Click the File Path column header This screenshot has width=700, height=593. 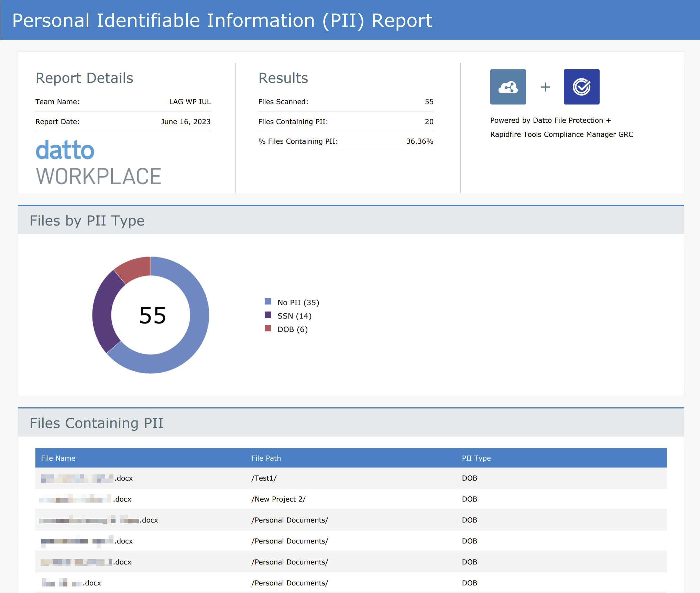coord(266,458)
